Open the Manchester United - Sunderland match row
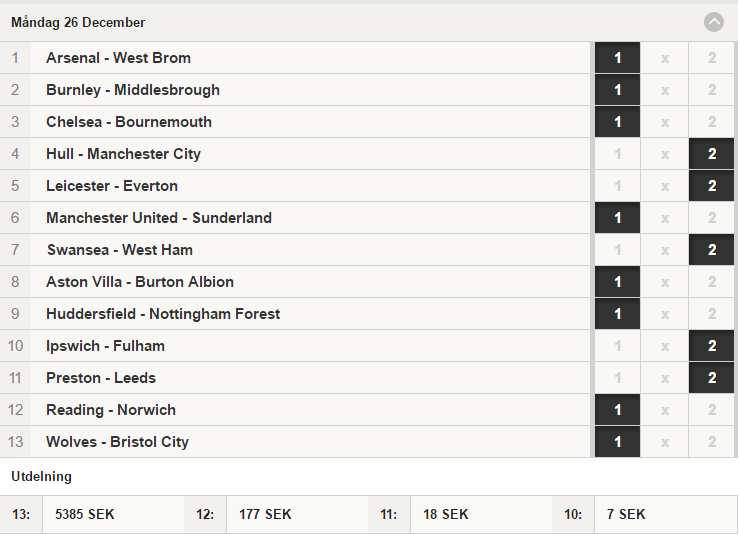The image size is (739, 535). (x=295, y=218)
